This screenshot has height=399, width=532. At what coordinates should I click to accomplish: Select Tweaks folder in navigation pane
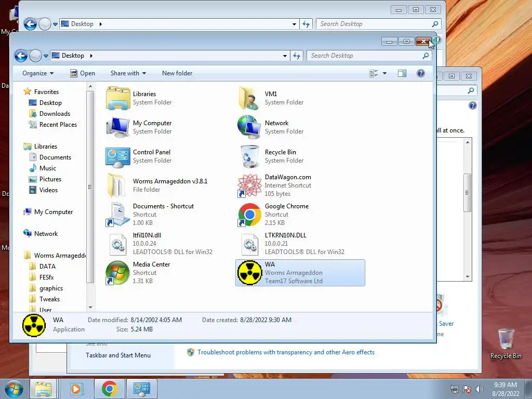click(45, 299)
